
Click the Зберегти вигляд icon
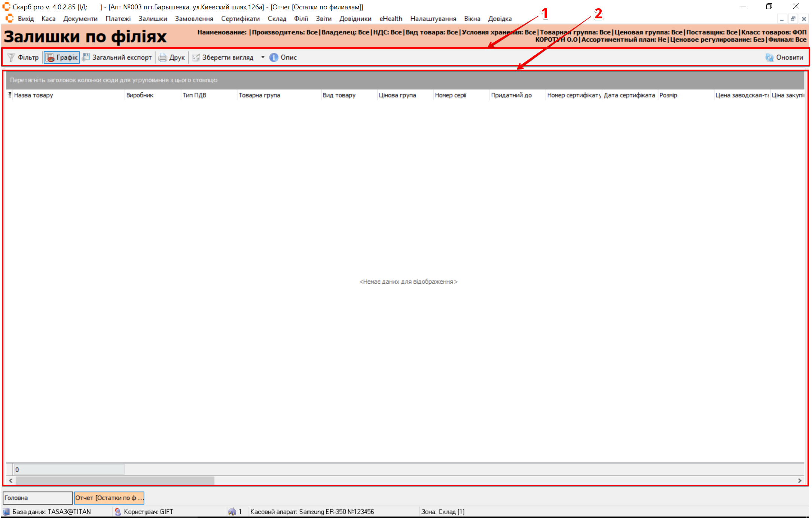tap(196, 57)
